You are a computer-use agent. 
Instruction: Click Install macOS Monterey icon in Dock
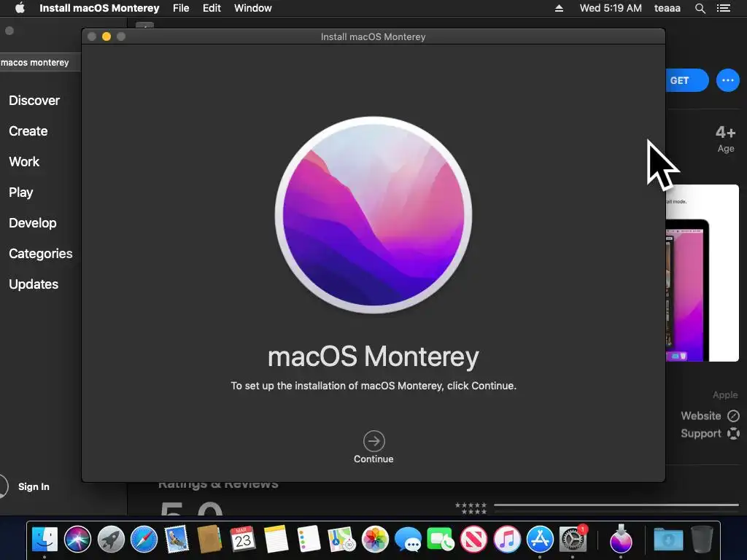[x=621, y=539]
